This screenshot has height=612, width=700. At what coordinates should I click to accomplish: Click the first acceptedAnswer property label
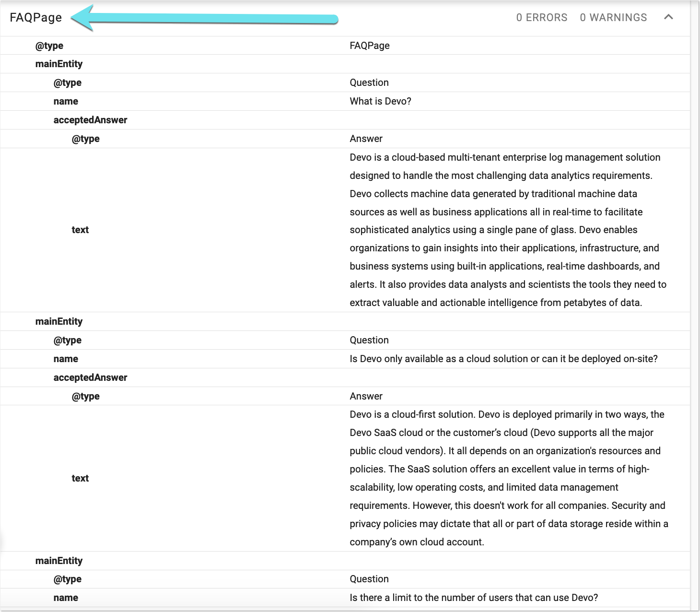click(90, 120)
